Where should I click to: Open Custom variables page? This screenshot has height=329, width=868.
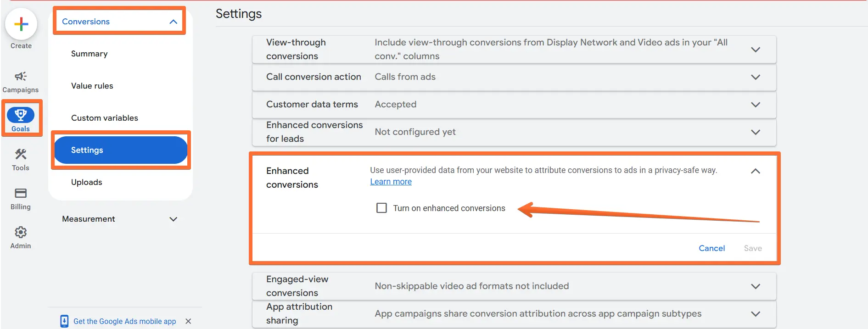[x=105, y=118]
